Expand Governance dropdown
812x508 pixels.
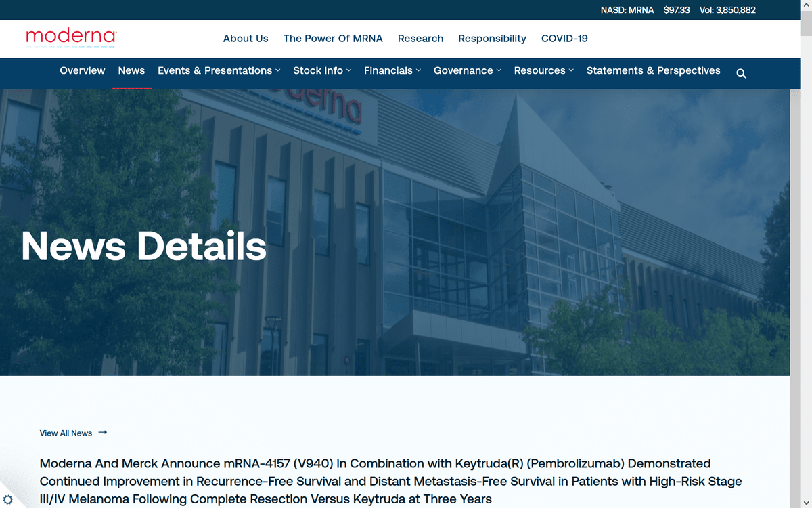pos(468,70)
